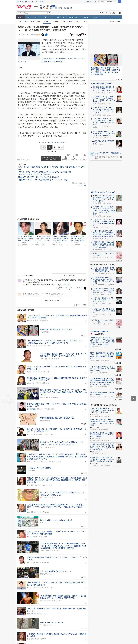The width and height of the screenshot is (138, 644).
Task: Click the Yahoo! JAPAN news logo
Action: (x=27, y=7)
